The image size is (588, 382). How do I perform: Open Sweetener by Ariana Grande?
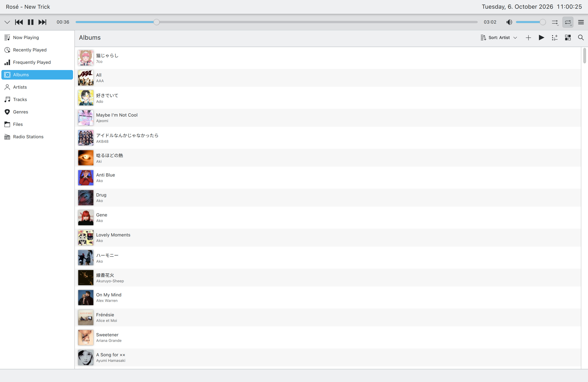(x=328, y=337)
